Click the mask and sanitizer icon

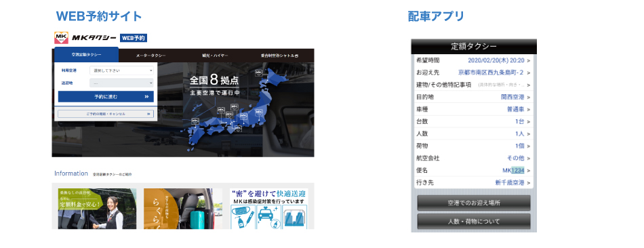[243, 218]
